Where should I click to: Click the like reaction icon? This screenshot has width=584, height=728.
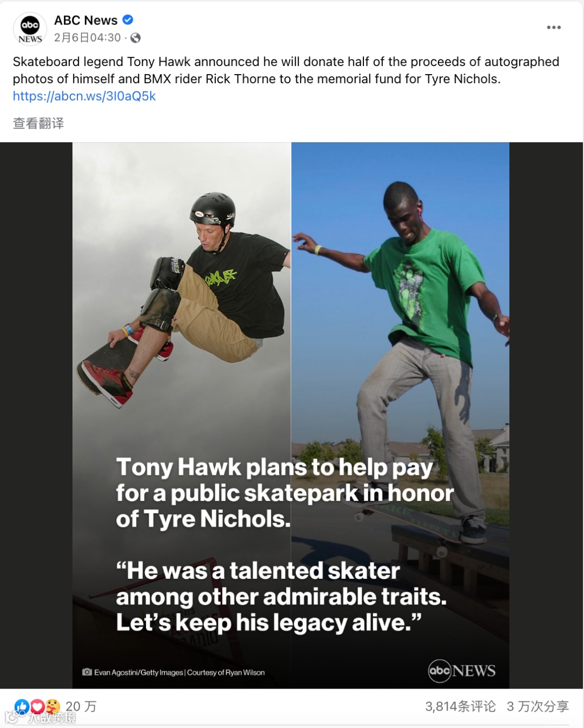tap(22, 706)
